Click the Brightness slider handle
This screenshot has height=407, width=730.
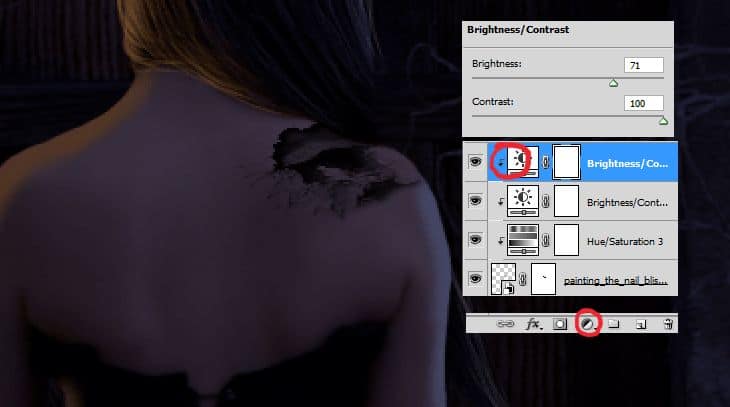[614, 83]
